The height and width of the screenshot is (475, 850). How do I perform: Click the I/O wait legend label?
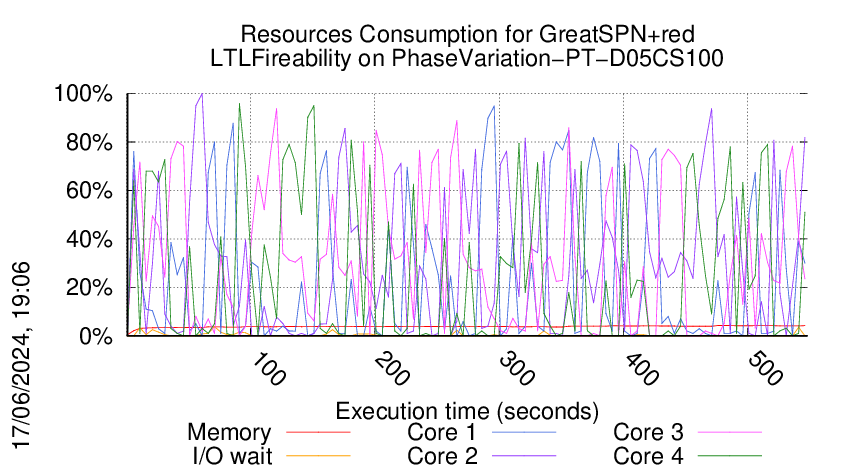pyautogui.click(x=232, y=456)
